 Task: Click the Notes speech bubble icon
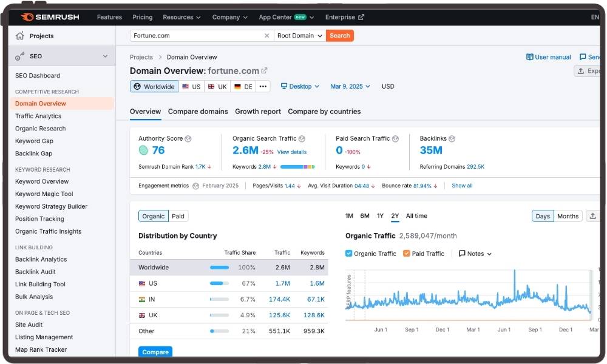pyautogui.click(x=462, y=254)
